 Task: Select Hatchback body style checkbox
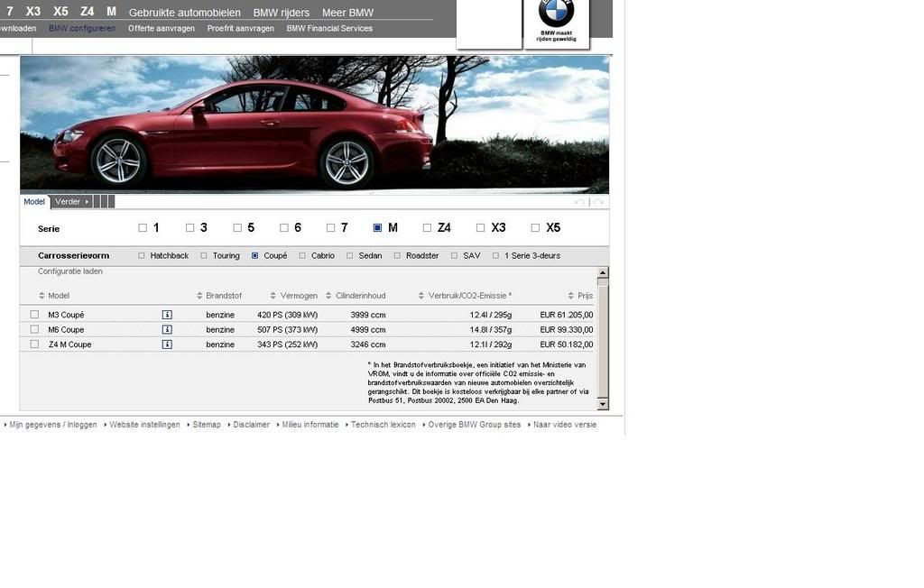[x=142, y=256]
